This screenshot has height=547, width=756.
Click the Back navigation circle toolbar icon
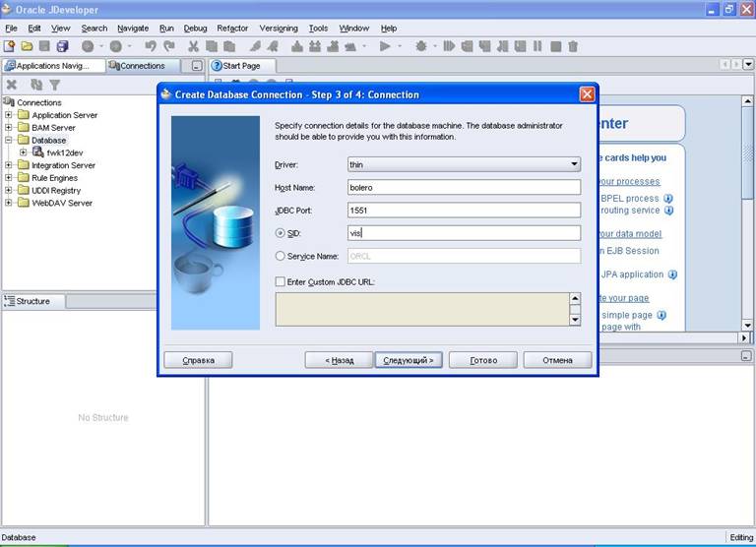point(88,46)
